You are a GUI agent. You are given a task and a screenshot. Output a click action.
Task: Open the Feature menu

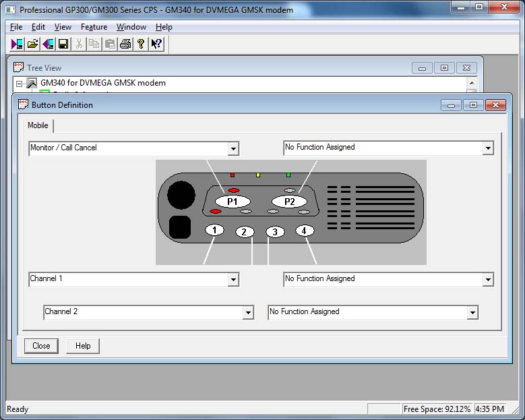pyautogui.click(x=94, y=27)
